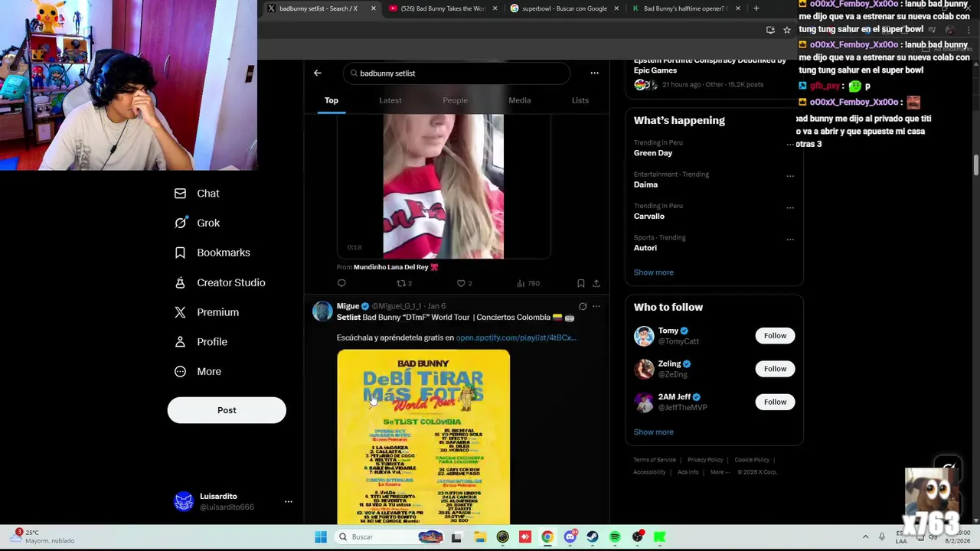Open a new browser tab
The image size is (980, 551).
pyautogui.click(x=756, y=8)
